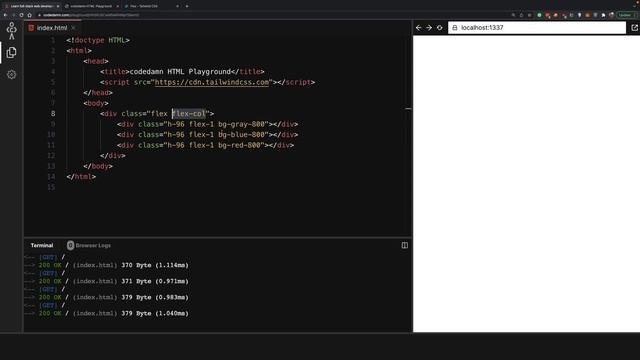The width and height of the screenshot is (640, 360).
Task: Go back in the preview pane
Action: [x=418, y=28]
